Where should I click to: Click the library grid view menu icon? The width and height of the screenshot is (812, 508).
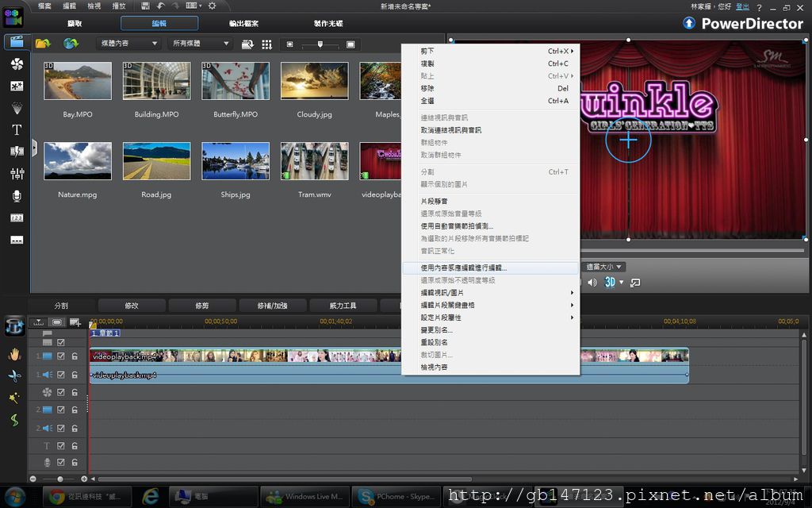pyautogui.click(x=266, y=44)
